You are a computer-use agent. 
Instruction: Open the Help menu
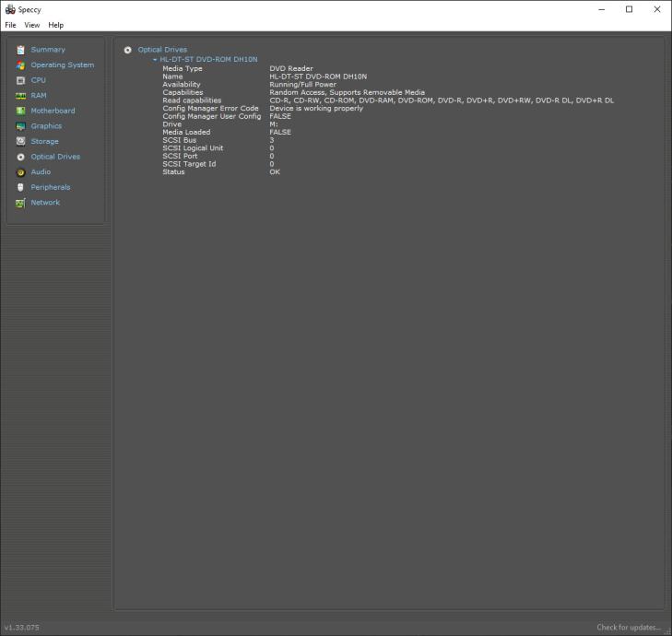[56, 25]
